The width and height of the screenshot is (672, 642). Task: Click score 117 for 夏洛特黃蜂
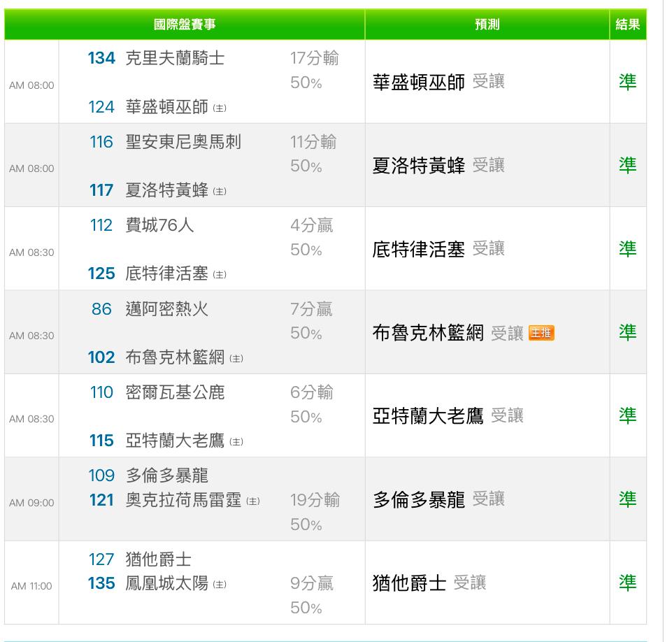101,190
